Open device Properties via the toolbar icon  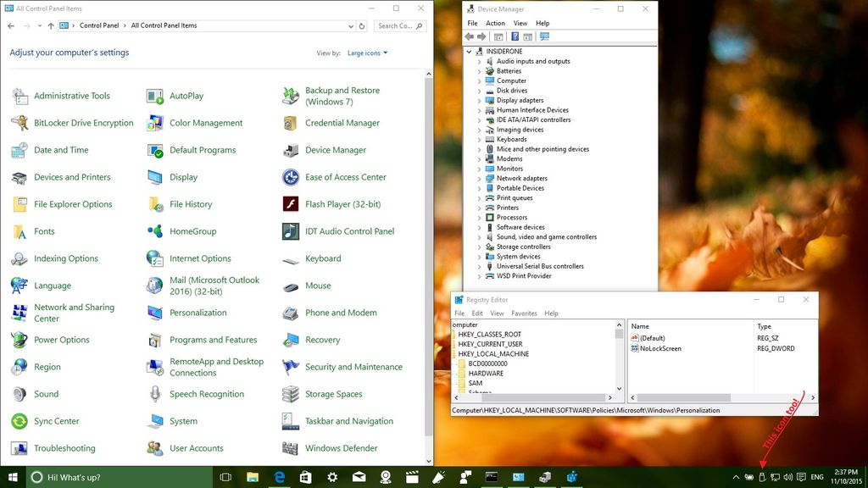pos(528,36)
